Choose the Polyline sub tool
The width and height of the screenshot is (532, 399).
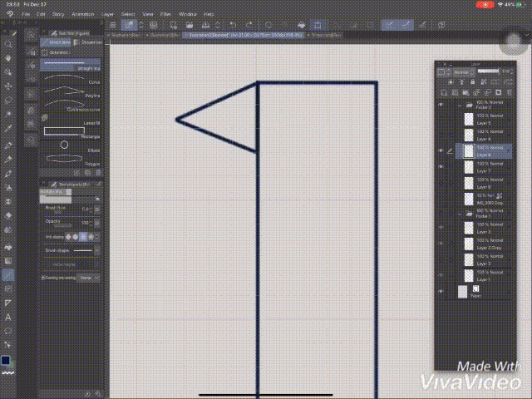pyautogui.click(x=71, y=92)
